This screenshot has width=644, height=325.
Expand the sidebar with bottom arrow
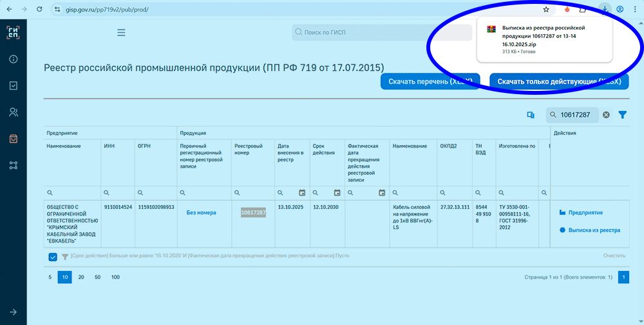[13, 312]
